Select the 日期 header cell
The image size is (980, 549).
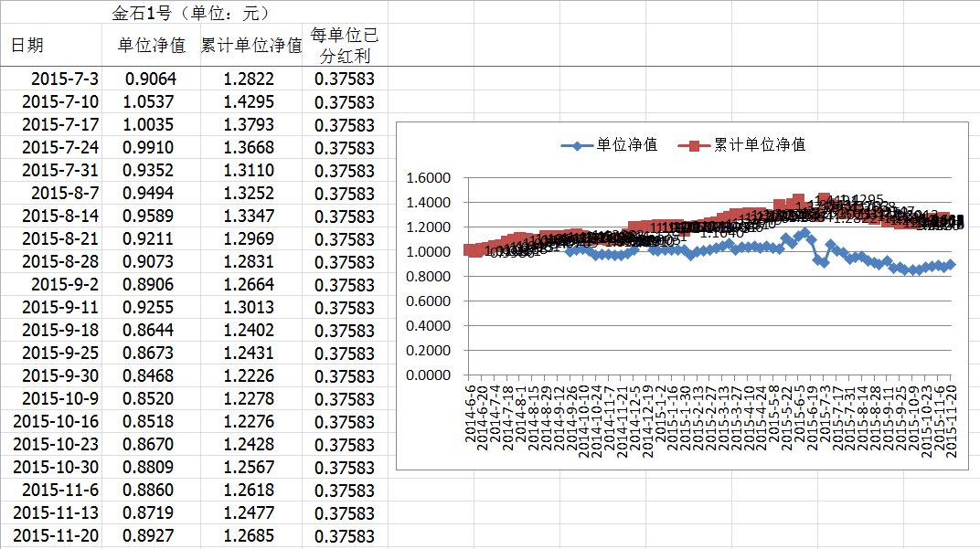pos(27,46)
